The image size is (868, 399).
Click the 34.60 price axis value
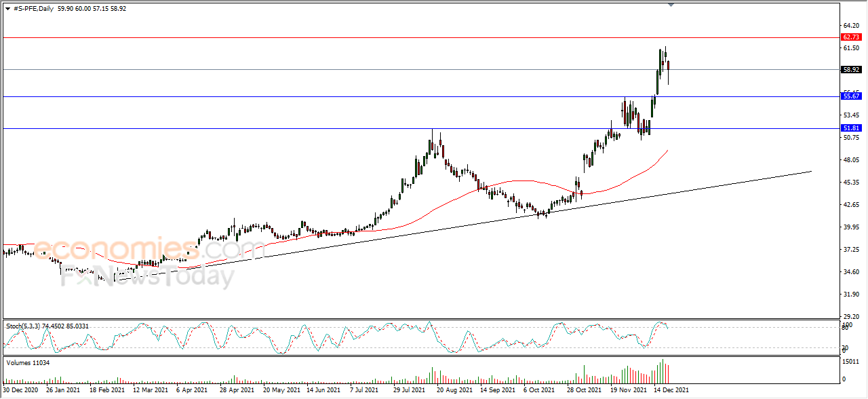coord(851,272)
